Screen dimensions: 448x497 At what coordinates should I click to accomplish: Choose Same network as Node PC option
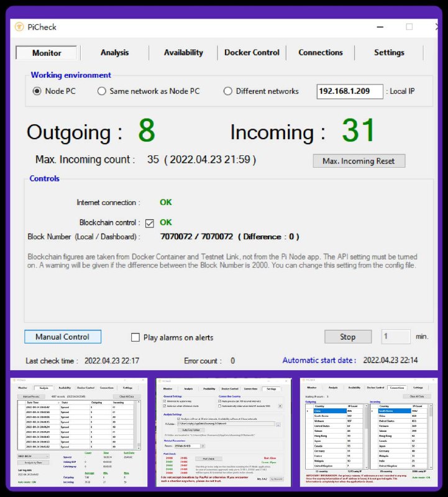coord(102,91)
